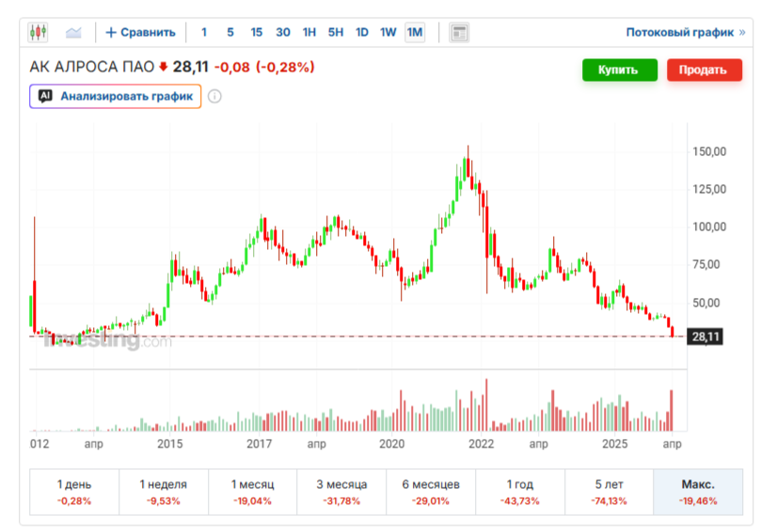This screenshot has height=532, width=761.
Task: Click the red Продать button
Action: (705, 70)
